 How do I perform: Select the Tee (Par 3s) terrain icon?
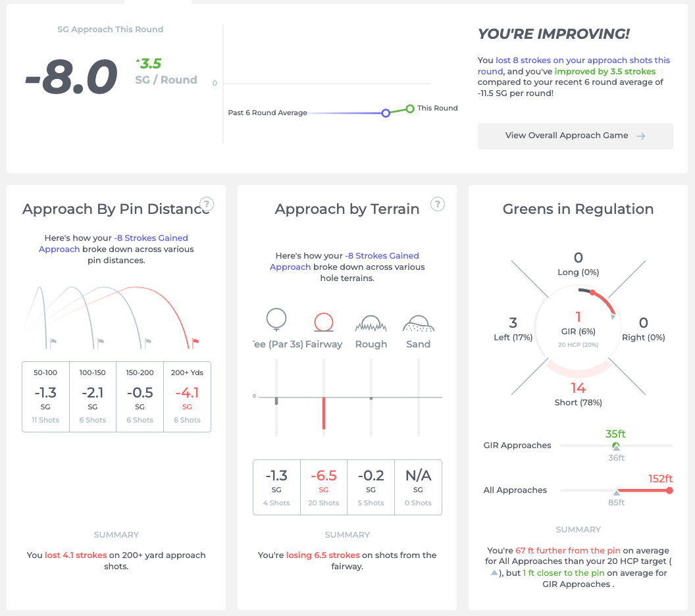276,320
